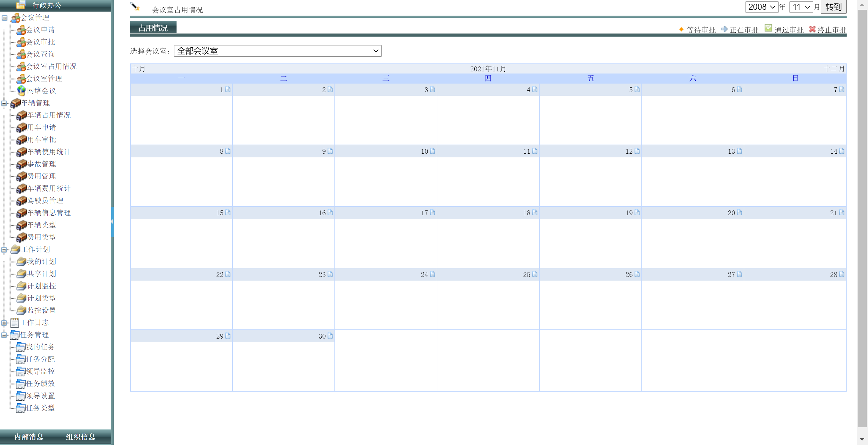This screenshot has height=445, width=868.
Task: Click the folder icon for 我的计划
Action: 21,262
